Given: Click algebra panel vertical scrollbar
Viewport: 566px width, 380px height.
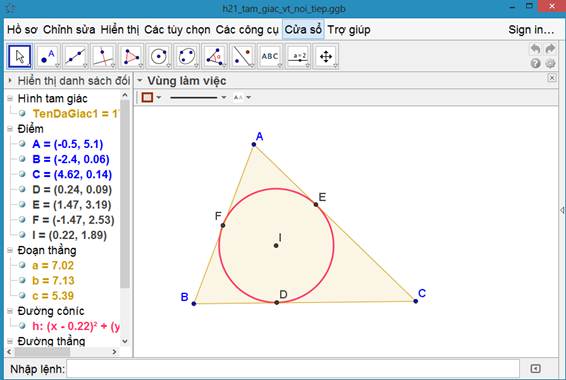Looking at the screenshot, I should pyautogui.click(x=125, y=194).
